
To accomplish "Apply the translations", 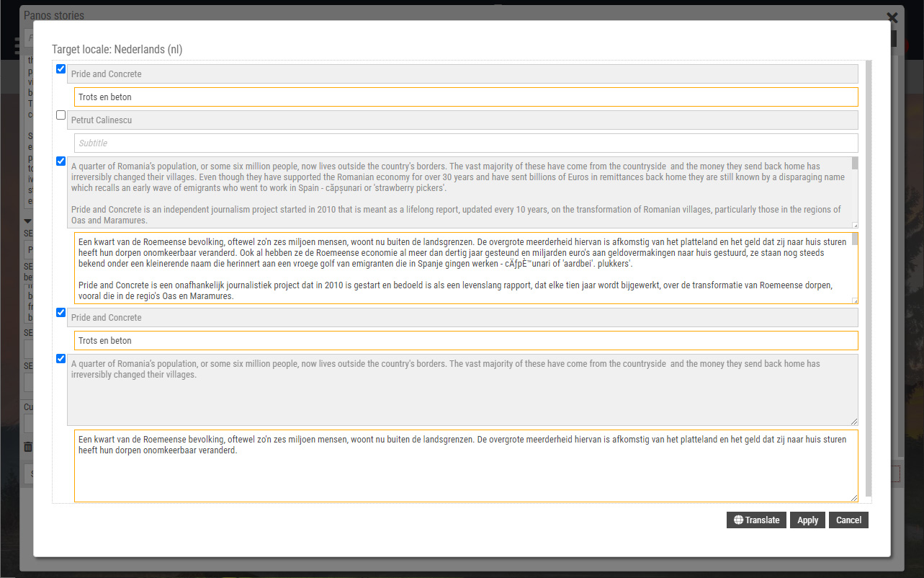I will point(808,520).
